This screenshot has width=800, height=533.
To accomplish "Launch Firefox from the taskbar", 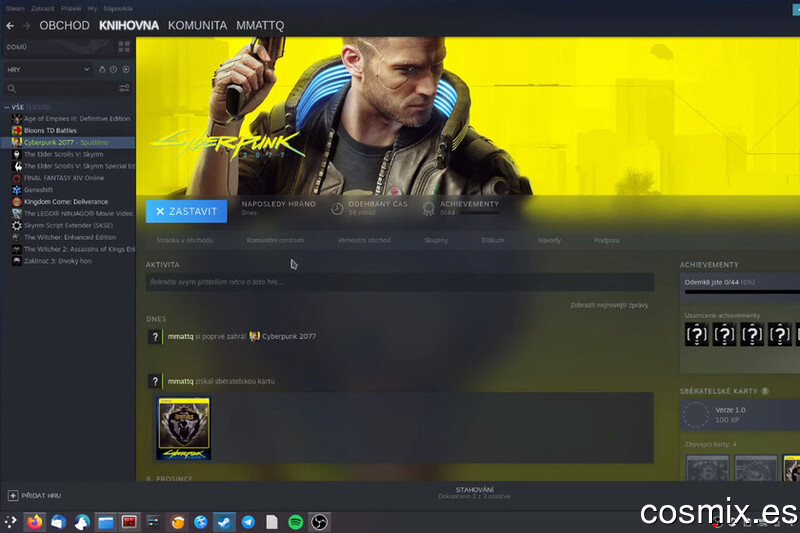I will pos(34,522).
